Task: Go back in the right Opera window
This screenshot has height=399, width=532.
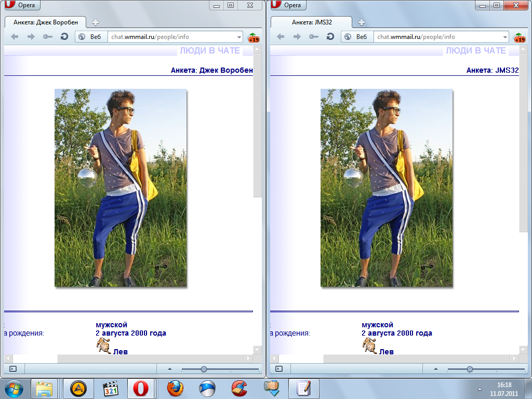Action: (x=281, y=37)
